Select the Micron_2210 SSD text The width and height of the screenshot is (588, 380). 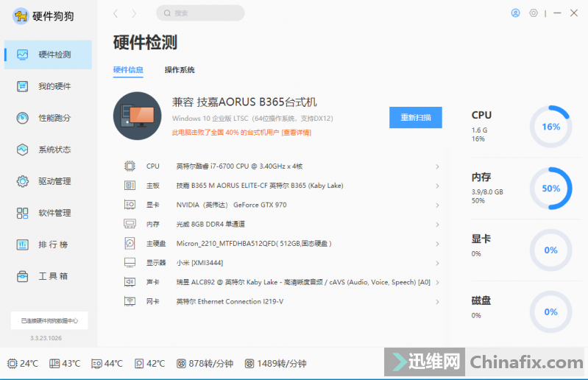click(254, 244)
